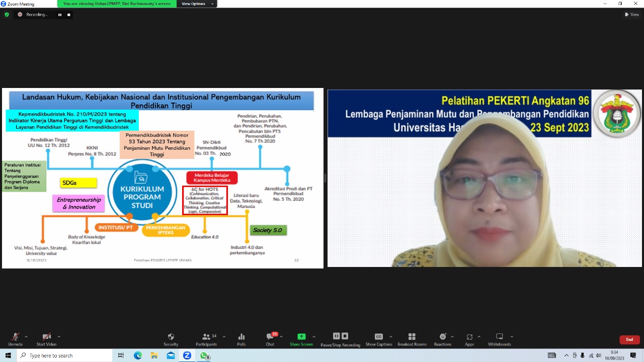This screenshot has height=362, width=644.
Task: Open Reactions menu
Action: (x=443, y=339)
